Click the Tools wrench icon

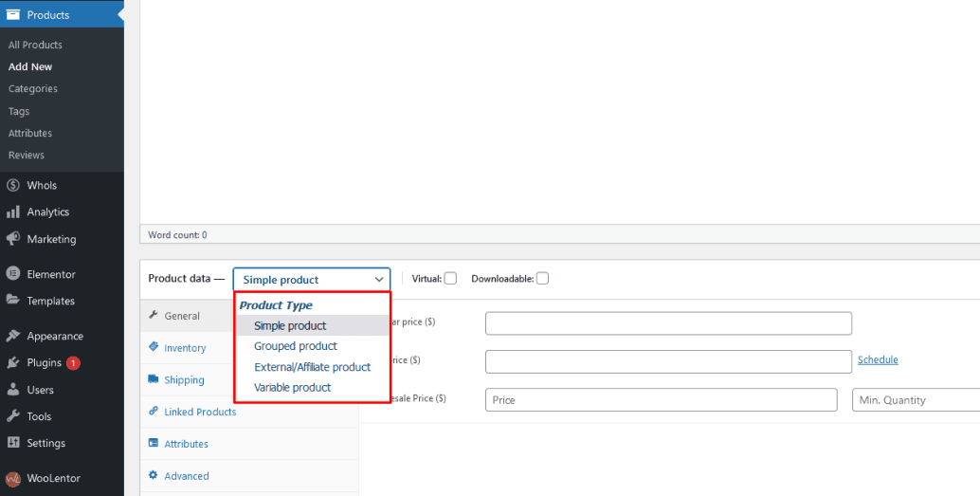13,416
